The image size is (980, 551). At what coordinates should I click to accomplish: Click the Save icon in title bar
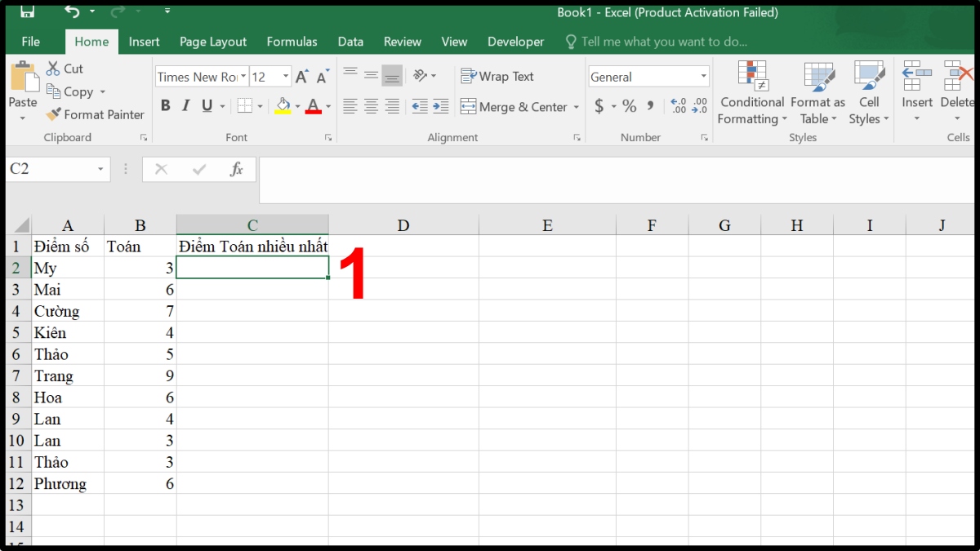click(x=27, y=11)
